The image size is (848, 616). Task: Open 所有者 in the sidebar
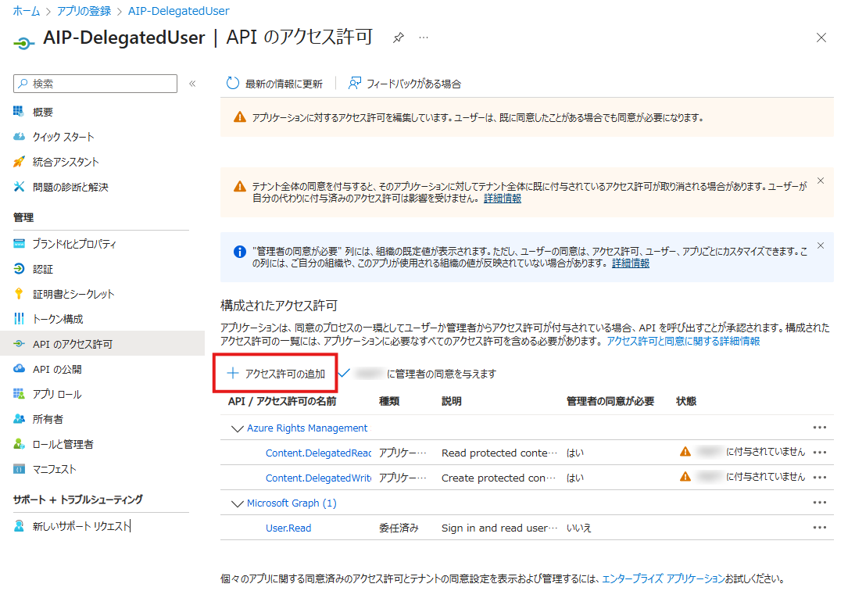point(48,418)
